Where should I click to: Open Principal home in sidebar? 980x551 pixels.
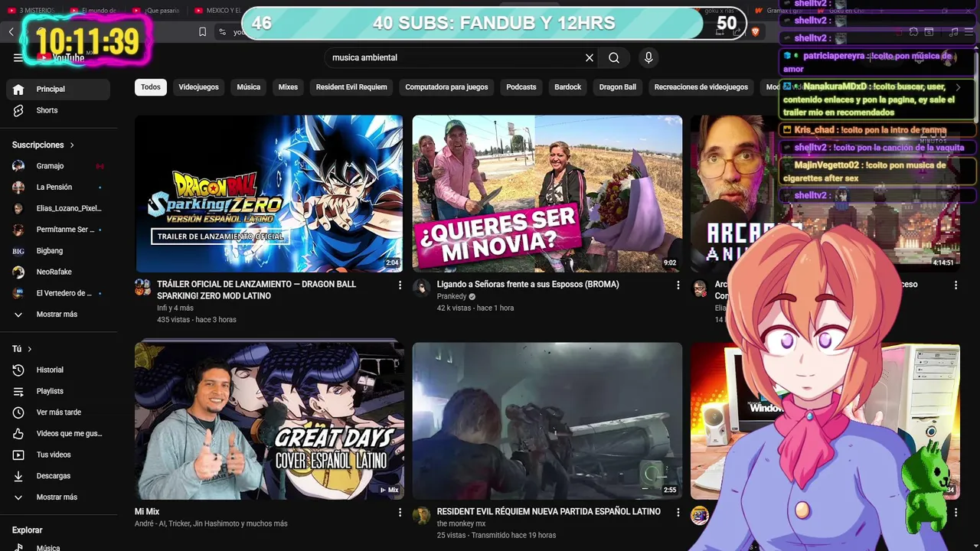coord(58,89)
